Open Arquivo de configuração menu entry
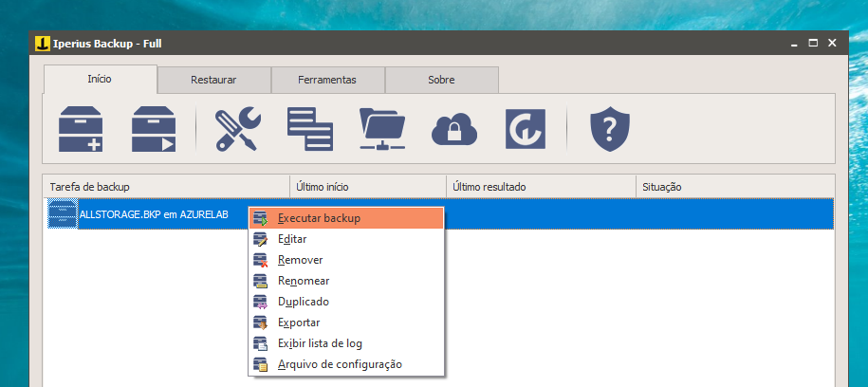Image resolution: width=868 pixels, height=387 pixels. (346, 365)
